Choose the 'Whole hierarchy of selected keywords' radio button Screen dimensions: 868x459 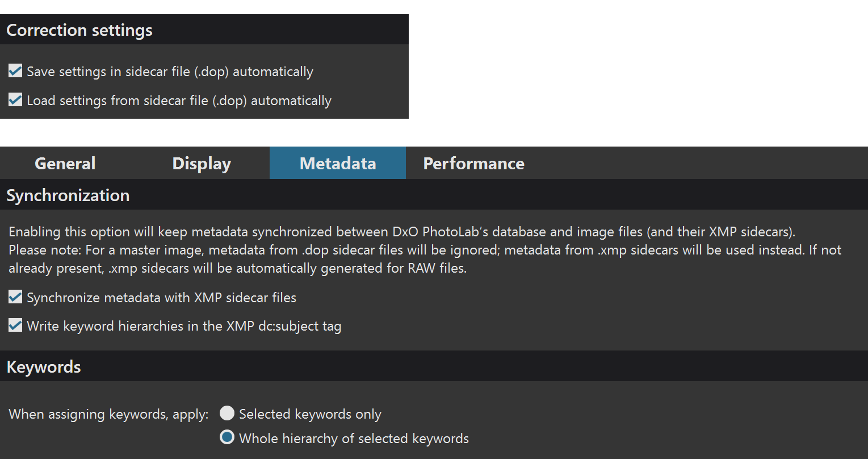pos(227,438)
